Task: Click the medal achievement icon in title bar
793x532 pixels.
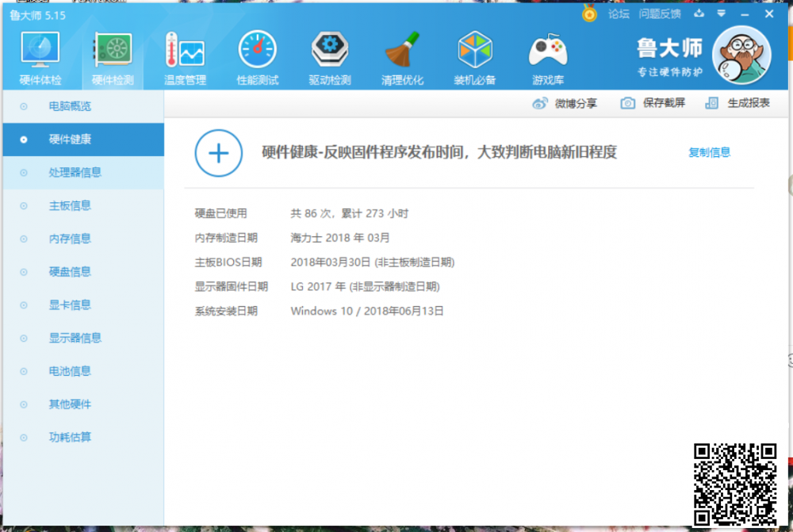Action: point(588,13)
